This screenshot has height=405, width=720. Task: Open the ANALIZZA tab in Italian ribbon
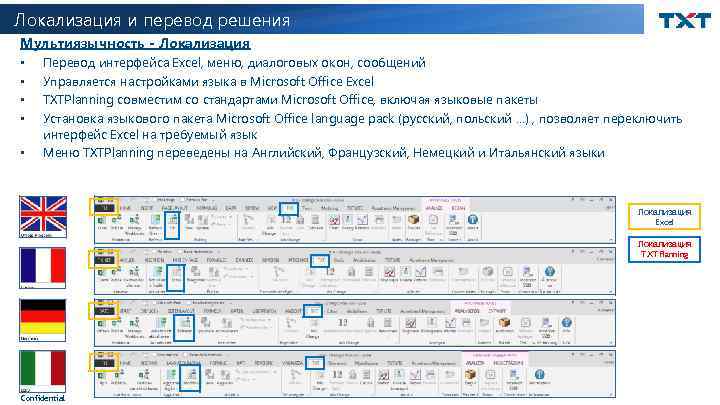coord(475,363)
